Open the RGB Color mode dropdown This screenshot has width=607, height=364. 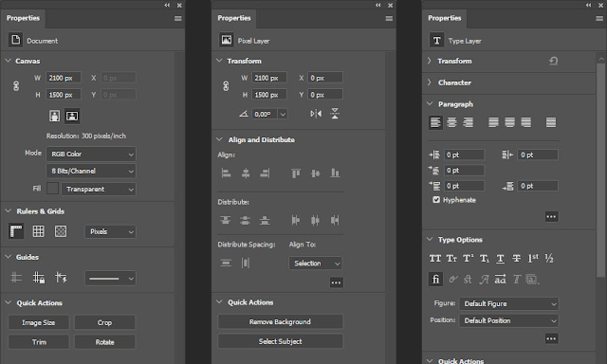pyautogui.click(x=91, y=154)
